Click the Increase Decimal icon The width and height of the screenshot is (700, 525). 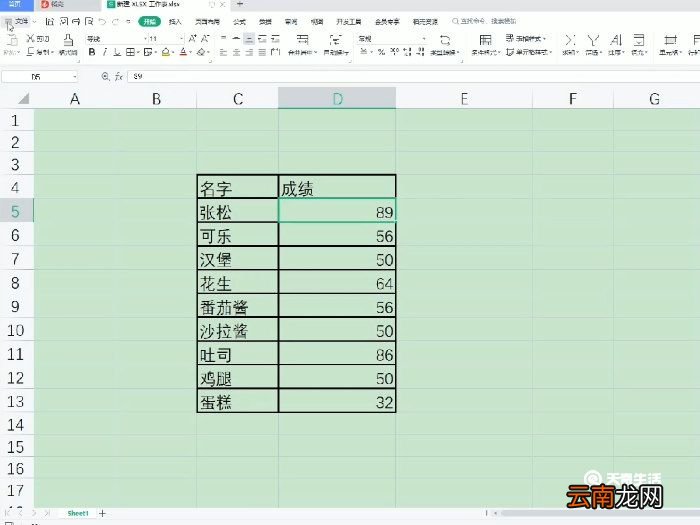pos(407,52)
